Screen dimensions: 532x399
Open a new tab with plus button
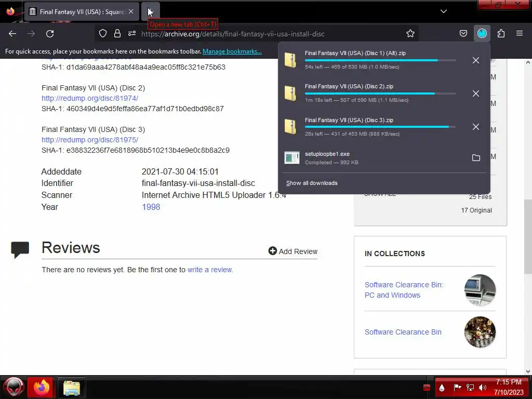tap(150, 11)
